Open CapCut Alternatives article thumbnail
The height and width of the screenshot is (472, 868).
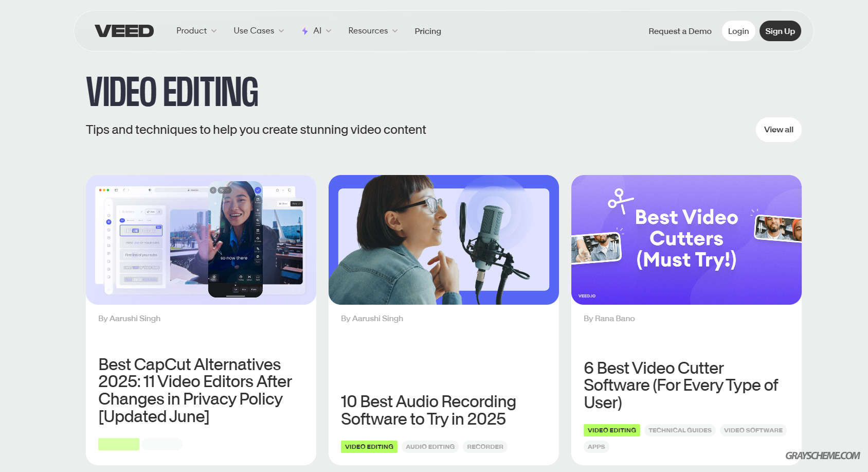[x=201, y=240]
